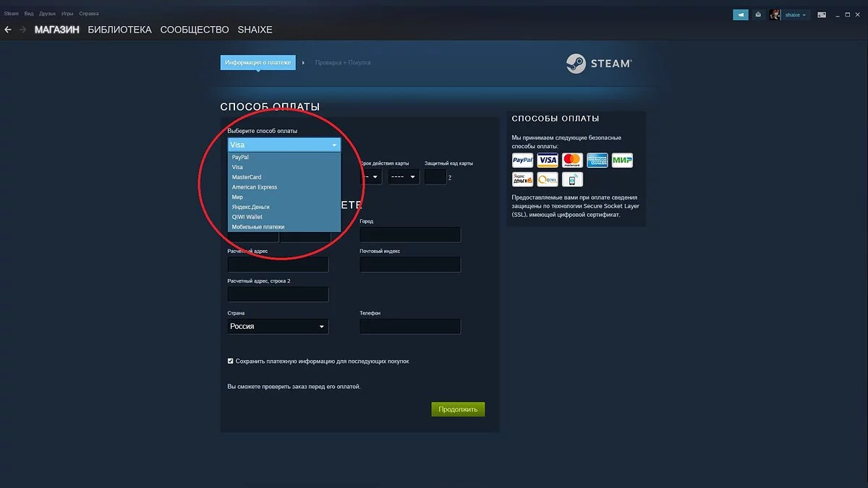Screen dimensions: 868x488
Task: Go to МАГАЗИН tab
Action: pyautogui.click(x=56, y=30)
